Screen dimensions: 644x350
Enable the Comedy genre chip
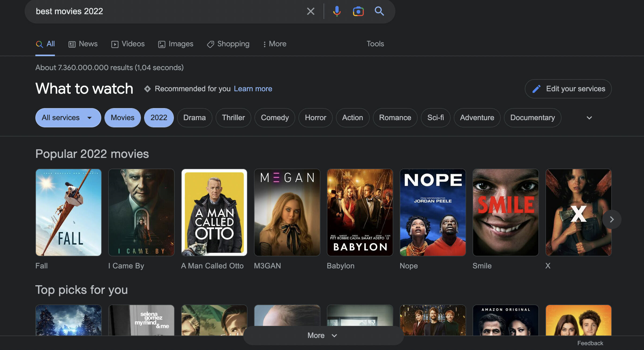click(275, 118)
